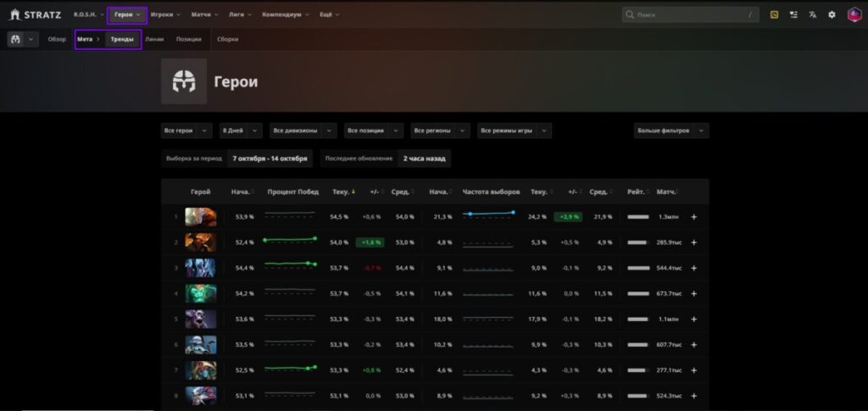Viewport: 868px width, 411px height.
Task: Expand the "Все герои" filter dropdown
Action: 186,131
